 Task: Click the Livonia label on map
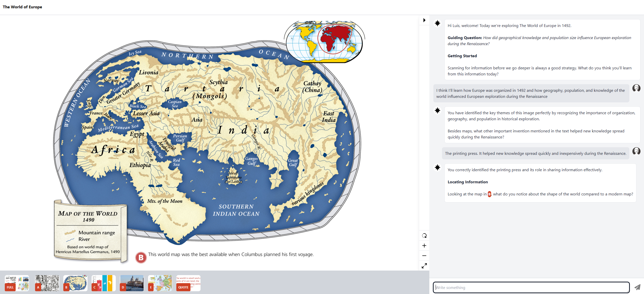[149, 73]
